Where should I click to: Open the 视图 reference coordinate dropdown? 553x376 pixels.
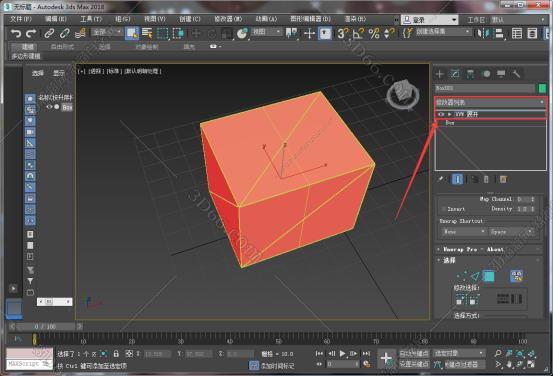pos(266,32)
